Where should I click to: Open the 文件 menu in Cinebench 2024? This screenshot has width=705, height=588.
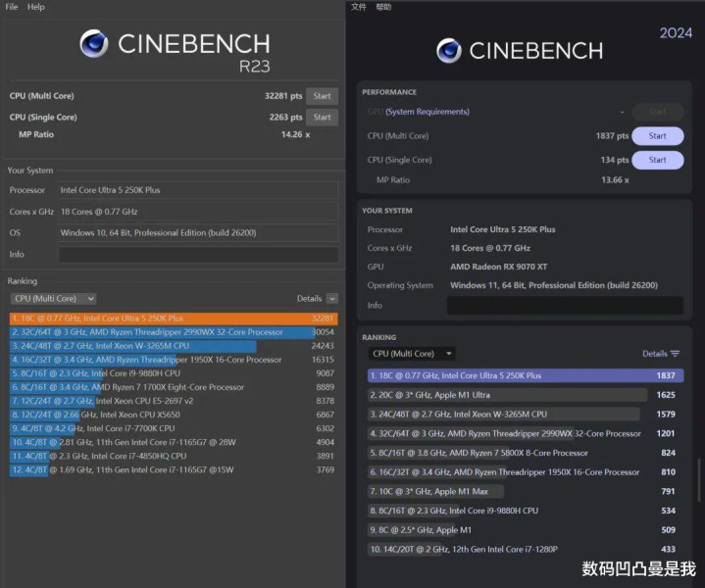359,7
